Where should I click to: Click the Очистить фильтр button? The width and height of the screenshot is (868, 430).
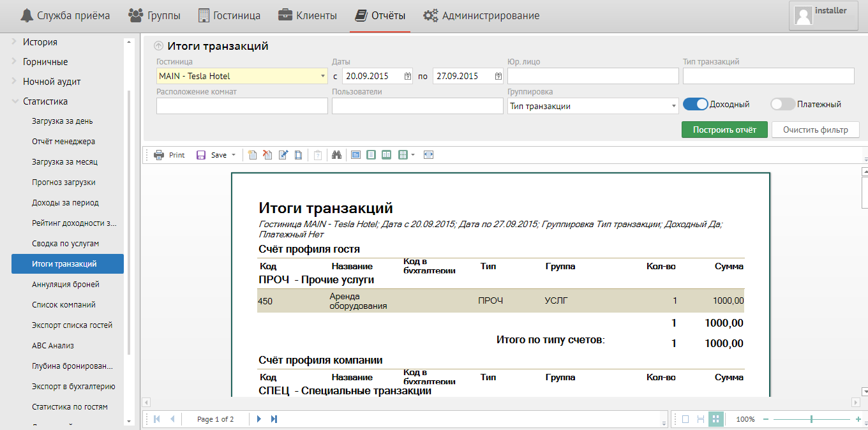click(815, 130)
